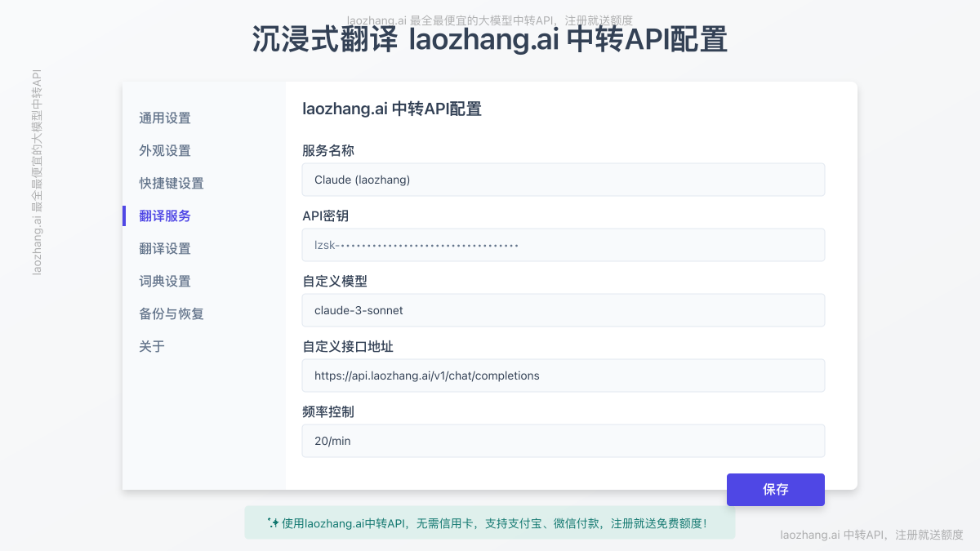Open 快捷键设置 in the sidebar

pos(171,183)
